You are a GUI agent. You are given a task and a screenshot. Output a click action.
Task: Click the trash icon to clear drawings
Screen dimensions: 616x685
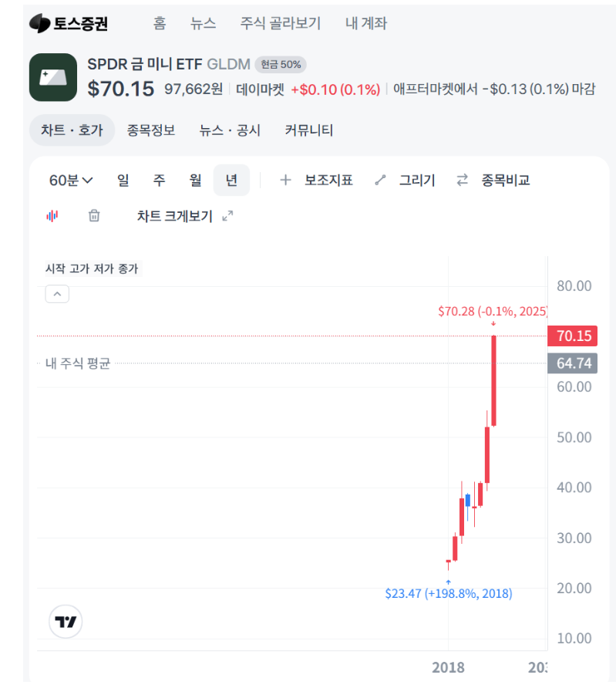(x=94, y=216)
